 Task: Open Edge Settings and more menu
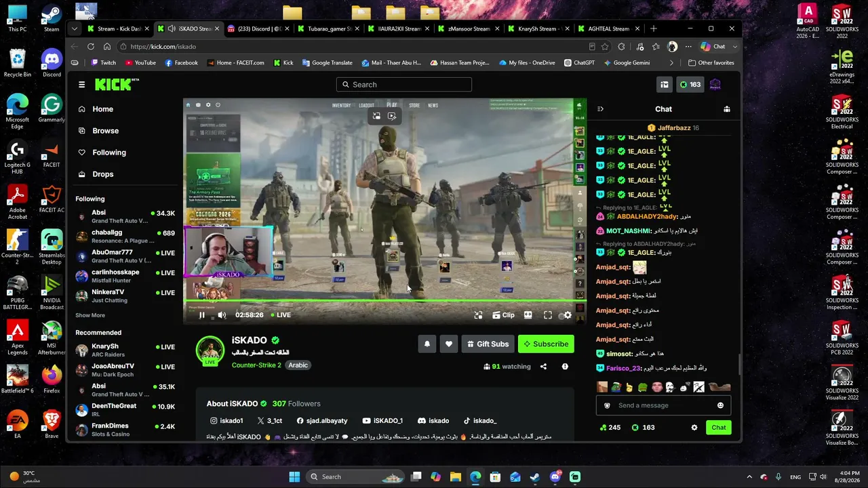coord(688,47)
